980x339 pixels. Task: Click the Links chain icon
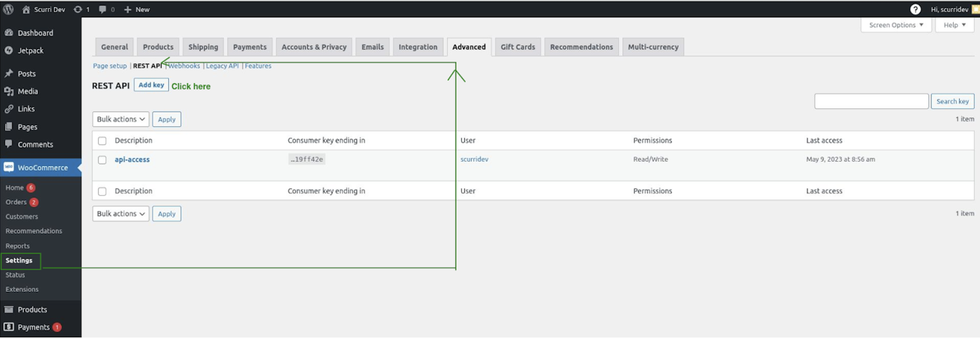tap(9, 109)
